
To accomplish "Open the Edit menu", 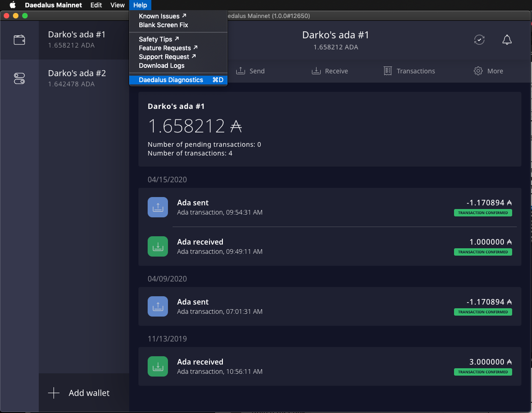I will coord(96,5).
